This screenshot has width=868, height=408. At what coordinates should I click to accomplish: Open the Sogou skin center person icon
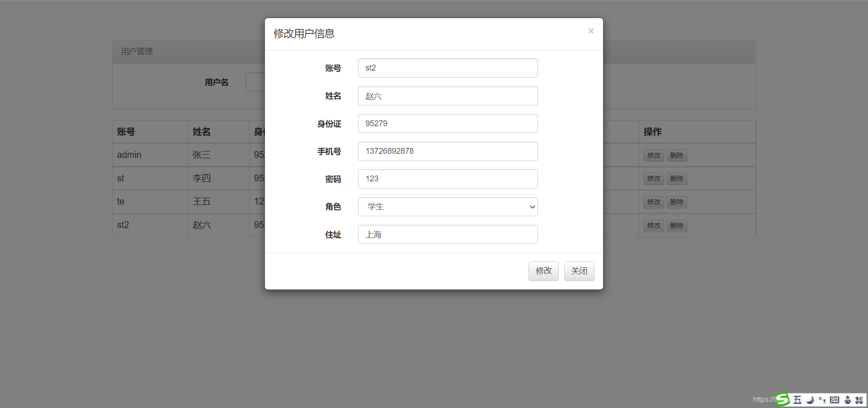tap(847, 400)
